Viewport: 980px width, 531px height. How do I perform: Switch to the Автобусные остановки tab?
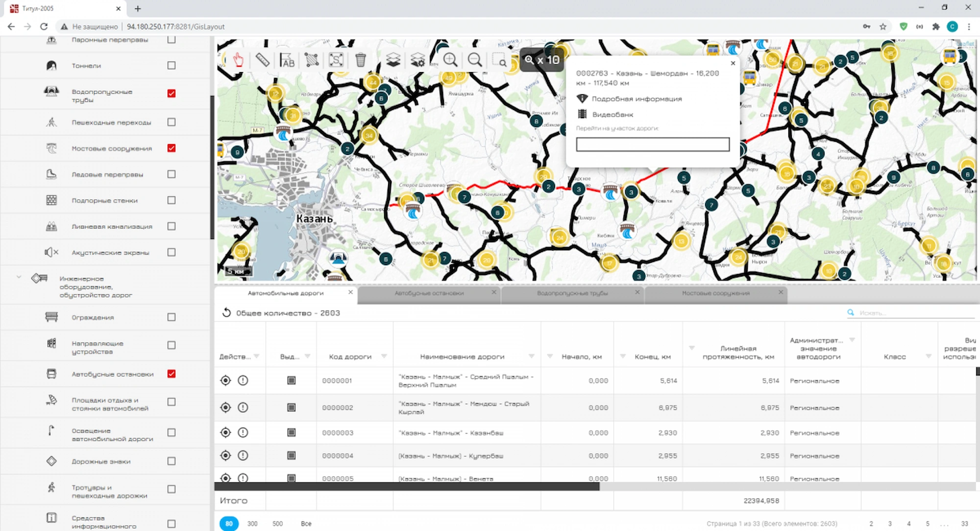tap(429, 293)
